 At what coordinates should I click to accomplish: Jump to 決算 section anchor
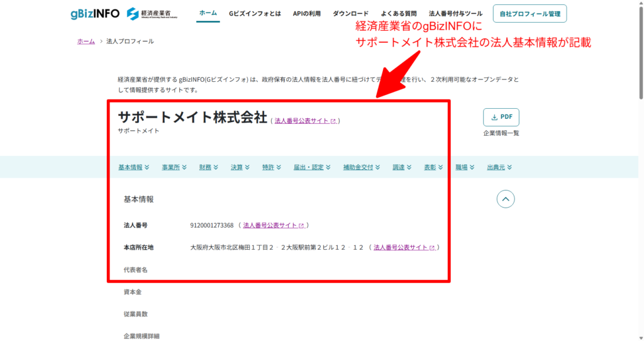[240, 167]
